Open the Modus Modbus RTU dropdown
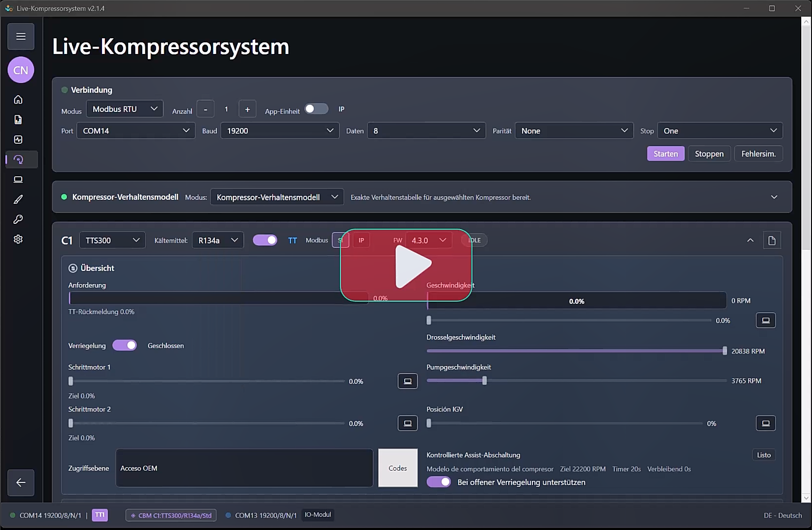This screenshot has height=530, width=812. 125,109
